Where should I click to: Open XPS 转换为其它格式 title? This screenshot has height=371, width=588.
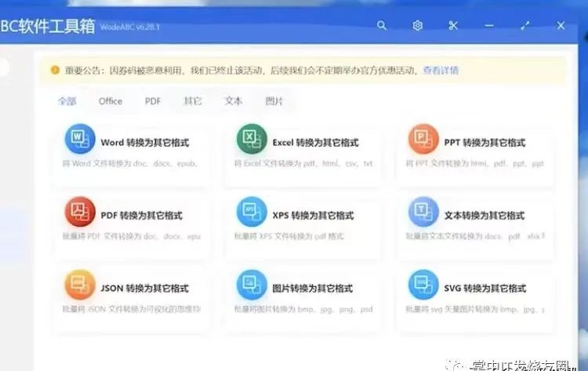tap(313, 216)
